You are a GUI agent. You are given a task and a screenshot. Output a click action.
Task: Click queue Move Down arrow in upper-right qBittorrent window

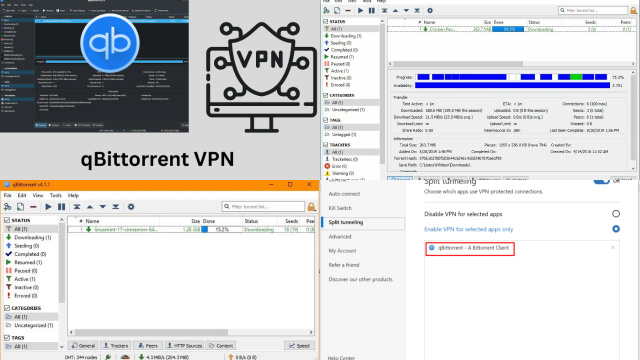[x=406, y=10]
